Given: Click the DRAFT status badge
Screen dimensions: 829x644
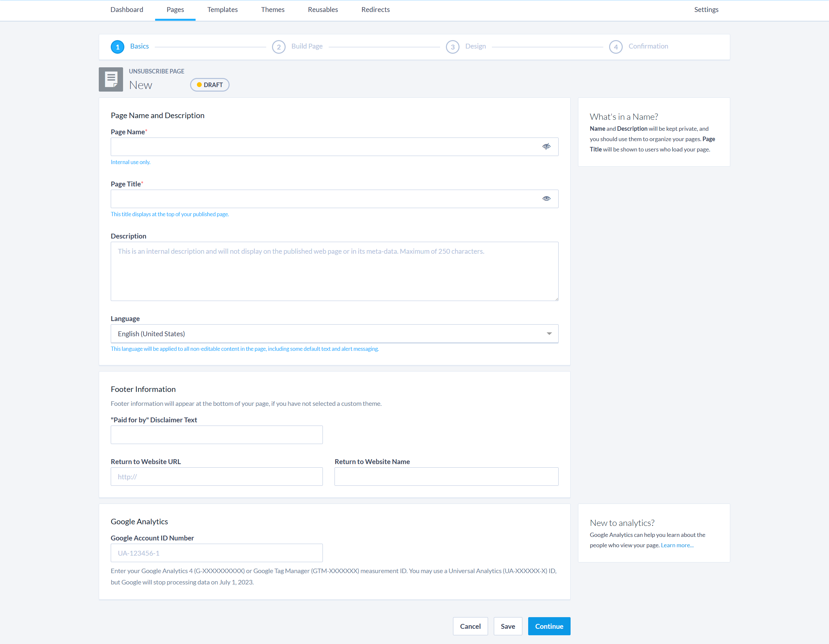Looking at the screenshot, I should tap(210, 84).
